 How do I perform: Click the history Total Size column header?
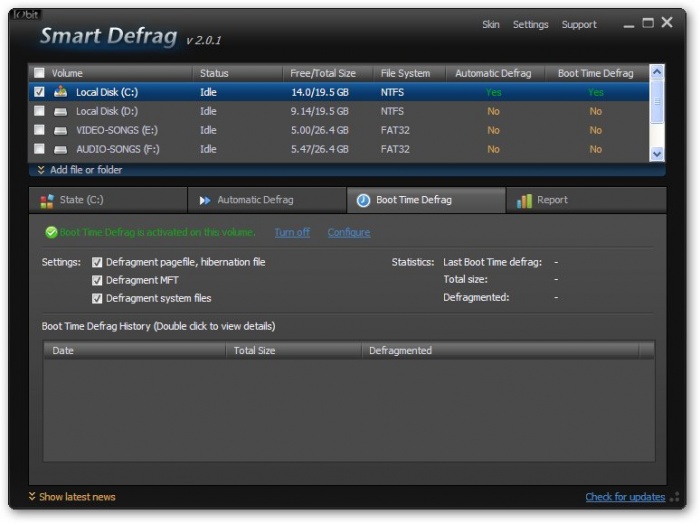point(293,351)
